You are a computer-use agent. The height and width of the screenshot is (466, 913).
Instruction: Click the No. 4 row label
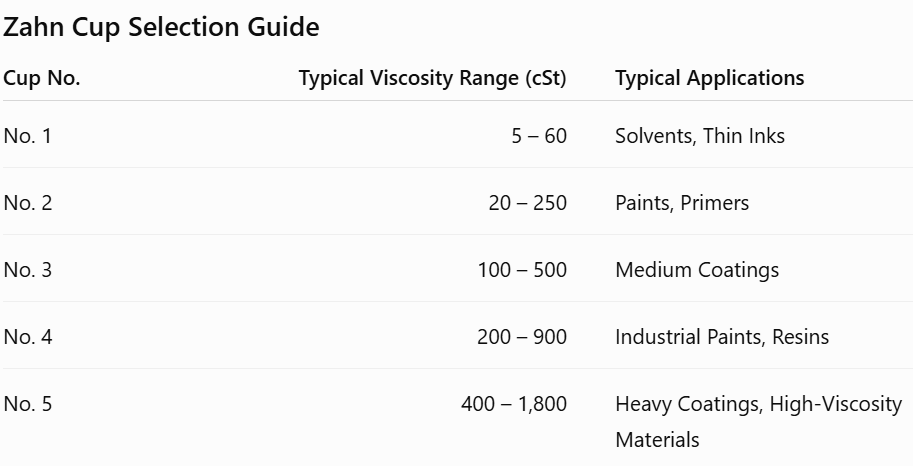[x=27, y=337]
